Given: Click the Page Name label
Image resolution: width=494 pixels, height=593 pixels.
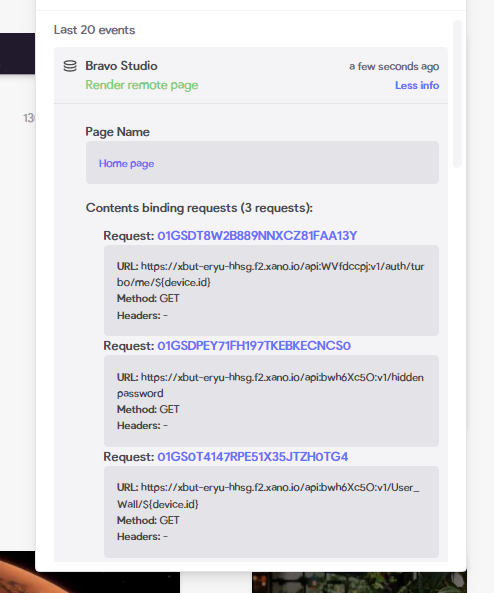Looking at the screenshot, I should pyautogui.click(x=117, y=132).
